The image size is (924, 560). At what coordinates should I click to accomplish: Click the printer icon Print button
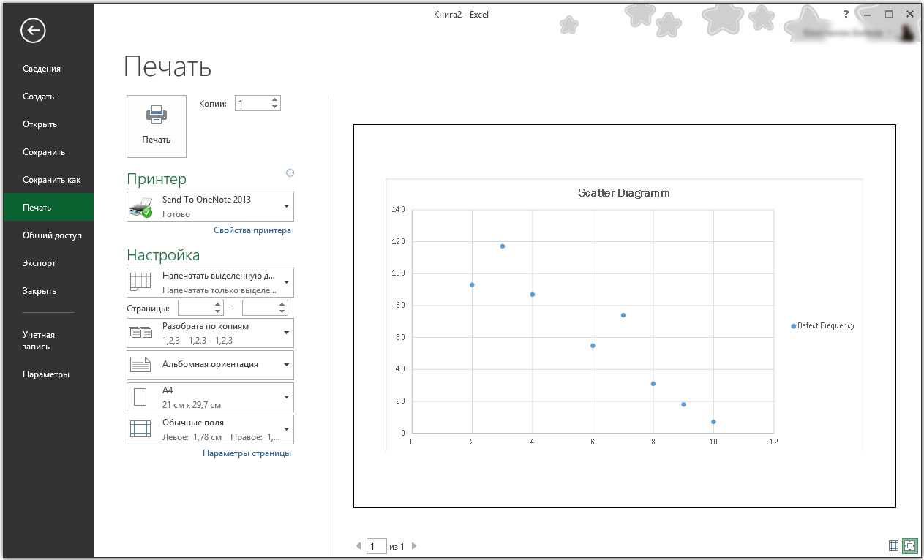coord(156,126)
